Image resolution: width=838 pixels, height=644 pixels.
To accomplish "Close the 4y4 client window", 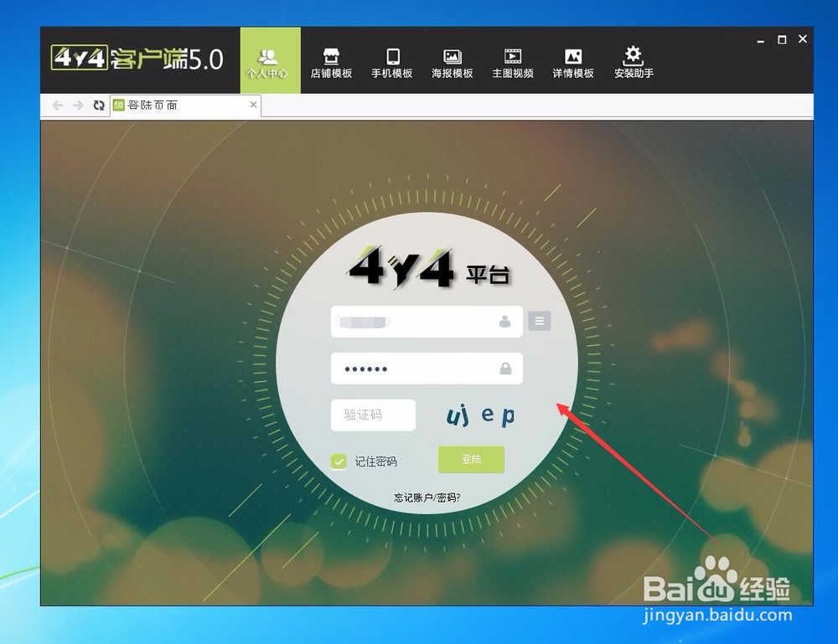I will (x=802, y=39).
